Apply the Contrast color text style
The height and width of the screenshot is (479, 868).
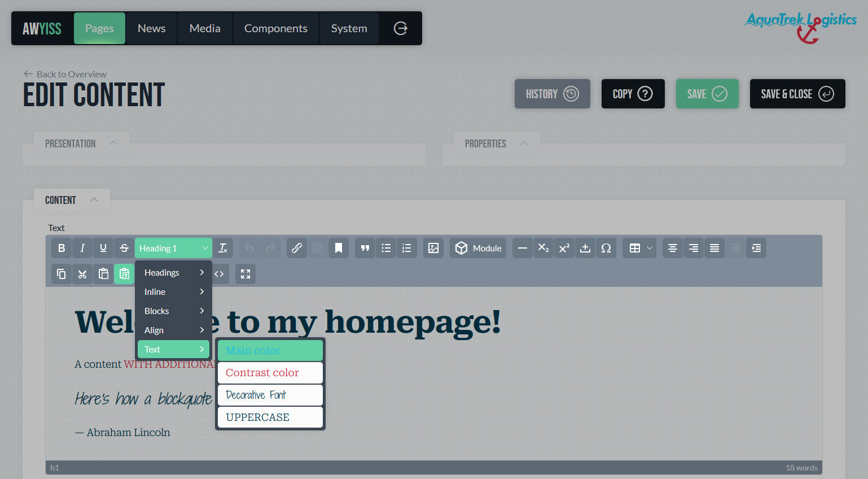(x=270, y=373)
